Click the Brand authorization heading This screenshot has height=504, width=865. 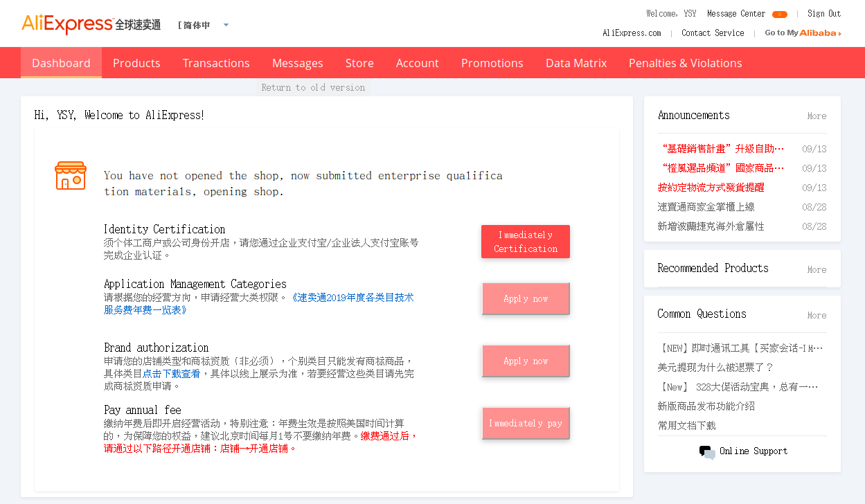[156, 348]
